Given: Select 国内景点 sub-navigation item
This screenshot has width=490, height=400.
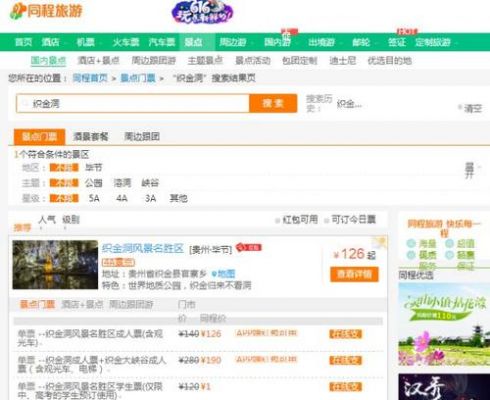Looking at the screenshot, I should (x=48, y=61).
